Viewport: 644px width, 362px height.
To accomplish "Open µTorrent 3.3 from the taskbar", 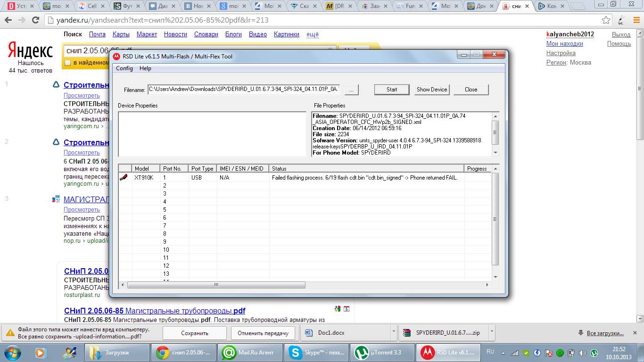I will (x=382, y=352).
